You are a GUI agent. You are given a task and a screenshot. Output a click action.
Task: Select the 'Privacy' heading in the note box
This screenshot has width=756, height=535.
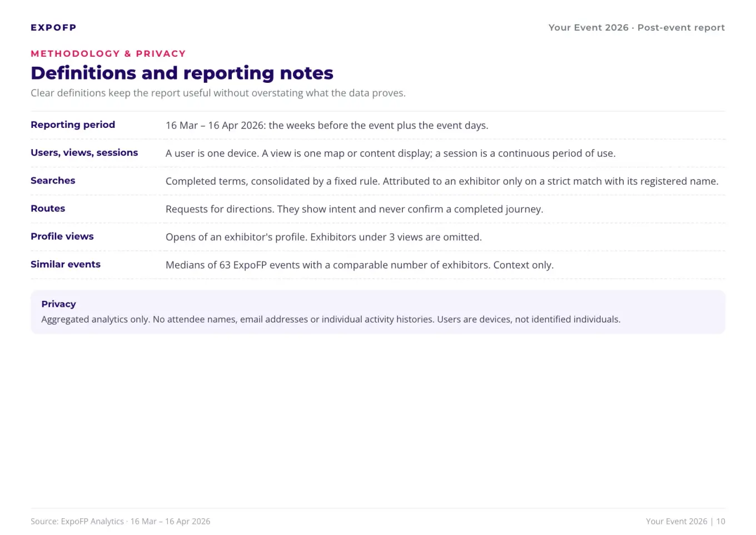[58, 304]
